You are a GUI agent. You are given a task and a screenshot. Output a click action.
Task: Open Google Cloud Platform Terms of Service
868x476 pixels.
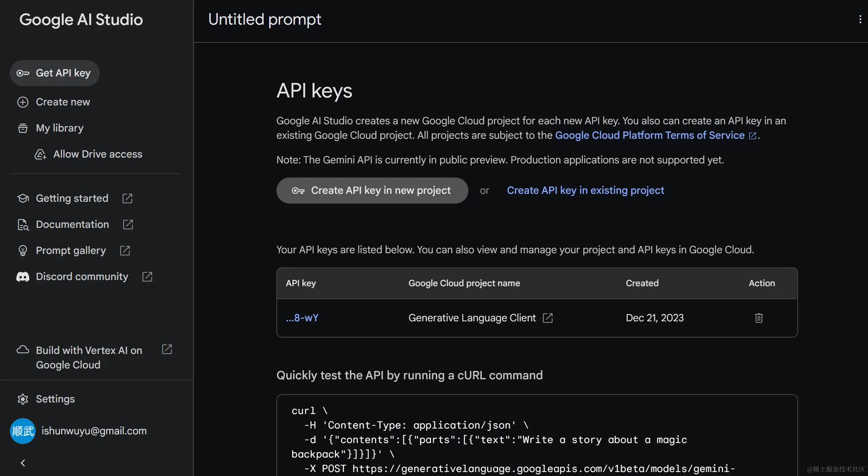(650, 135)
